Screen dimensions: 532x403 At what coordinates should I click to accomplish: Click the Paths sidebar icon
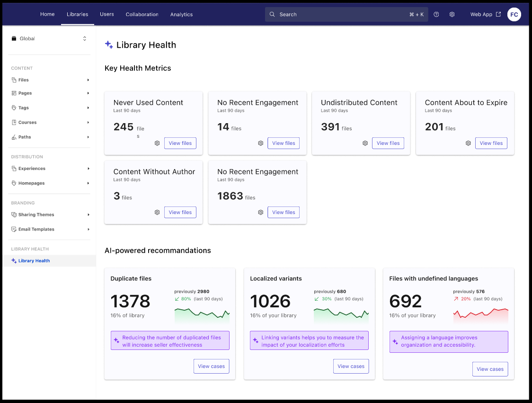pyautogui.click(x=14, y=137)
